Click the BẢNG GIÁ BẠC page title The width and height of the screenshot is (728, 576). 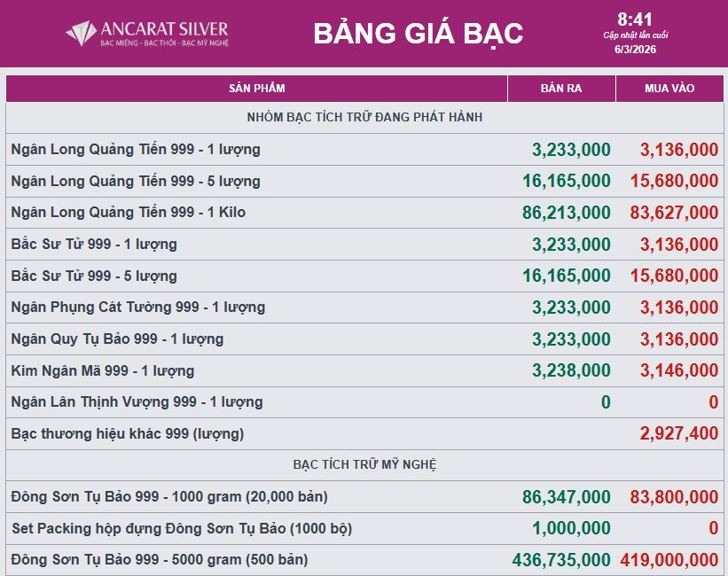(x=418, y=34)
